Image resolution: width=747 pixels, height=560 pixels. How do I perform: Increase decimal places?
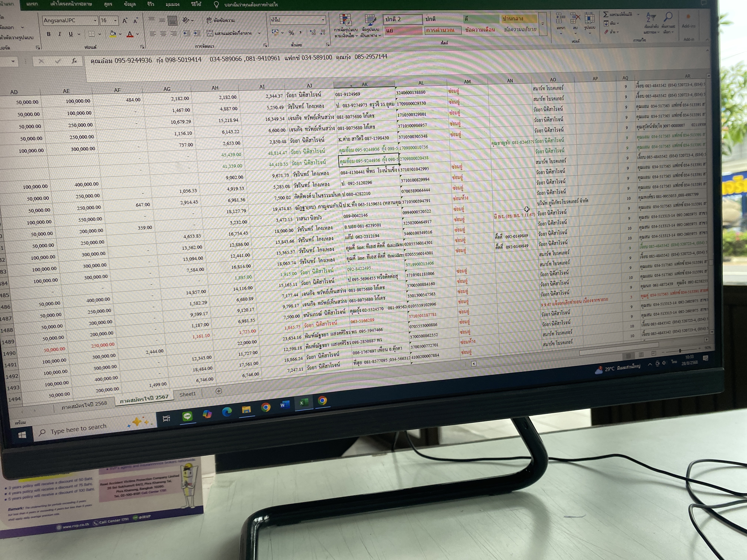click(313, 32)
